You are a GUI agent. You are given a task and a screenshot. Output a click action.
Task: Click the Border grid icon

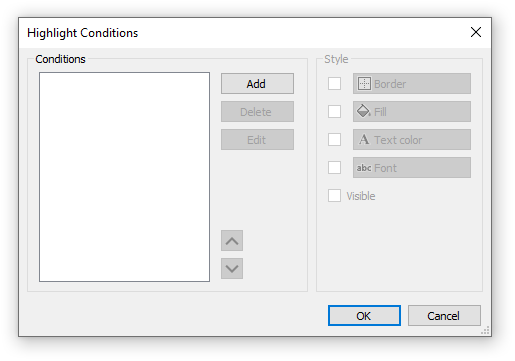point(364,84)
